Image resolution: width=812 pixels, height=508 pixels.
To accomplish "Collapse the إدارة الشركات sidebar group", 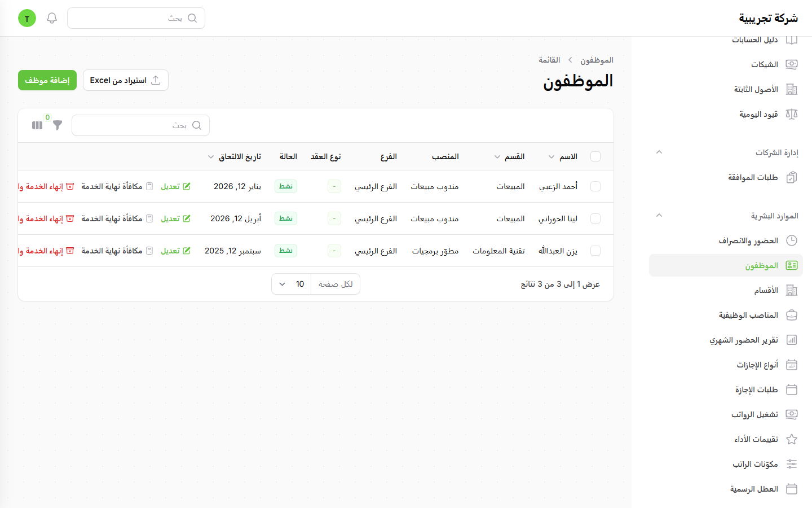I will pyautogui.click(x=659, y=152).
